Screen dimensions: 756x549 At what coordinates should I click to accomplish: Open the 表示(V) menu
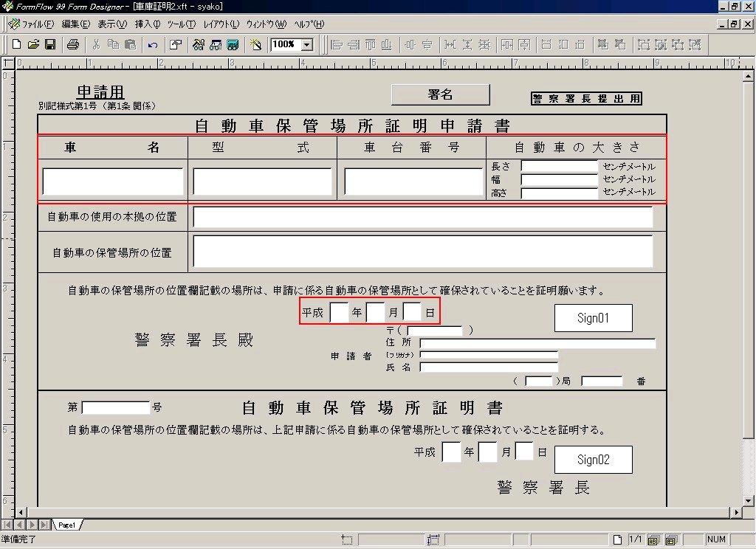[x=112, y=24]
